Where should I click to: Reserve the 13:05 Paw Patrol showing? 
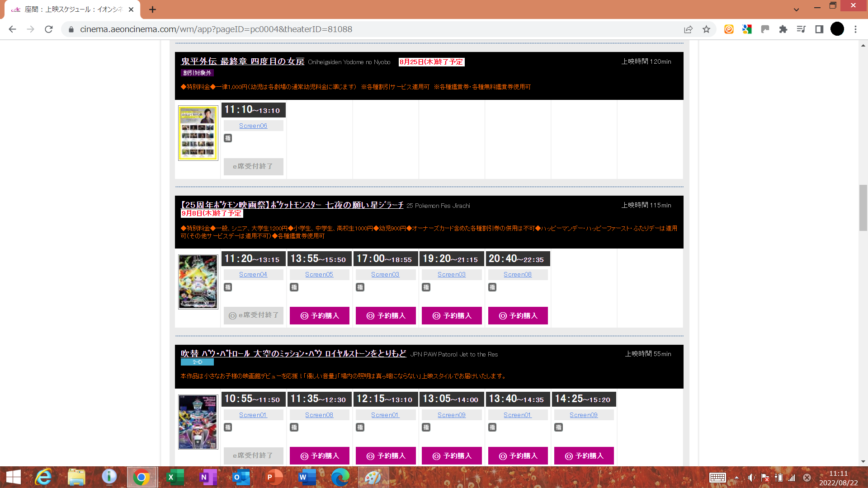(x=452, y=456)
